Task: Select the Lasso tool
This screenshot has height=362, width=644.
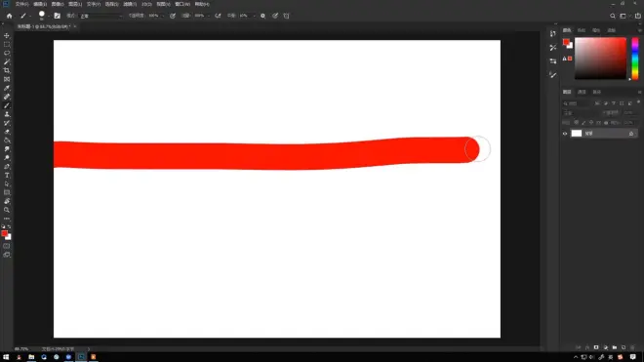Action: 7,53
